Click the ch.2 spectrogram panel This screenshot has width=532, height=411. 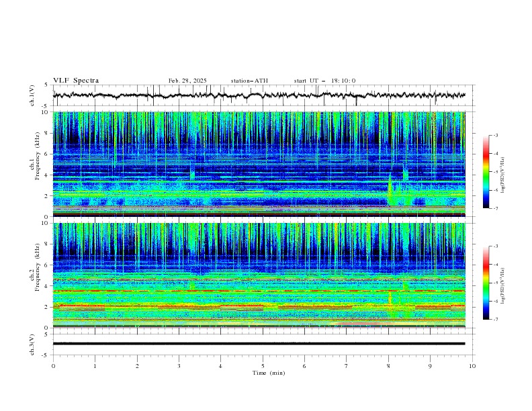coord(259,275)
